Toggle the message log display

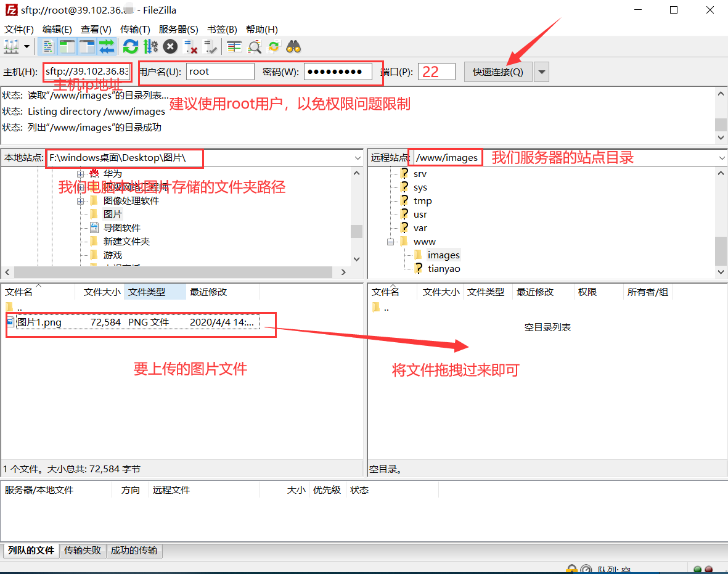48,46
